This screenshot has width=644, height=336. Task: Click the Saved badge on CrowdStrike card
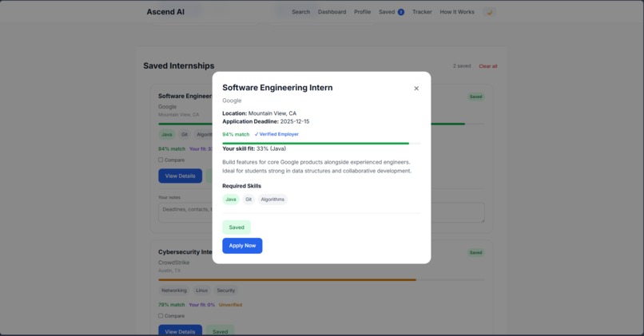475,253
